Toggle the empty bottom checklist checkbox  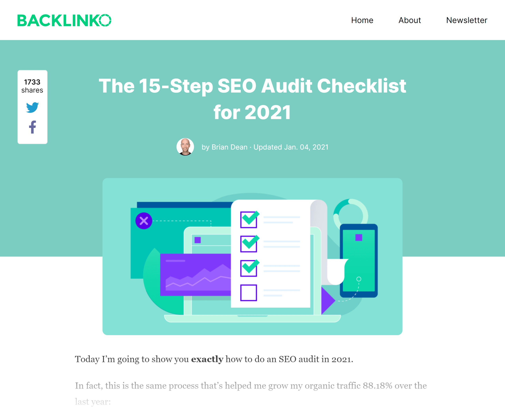click(249, 292)
